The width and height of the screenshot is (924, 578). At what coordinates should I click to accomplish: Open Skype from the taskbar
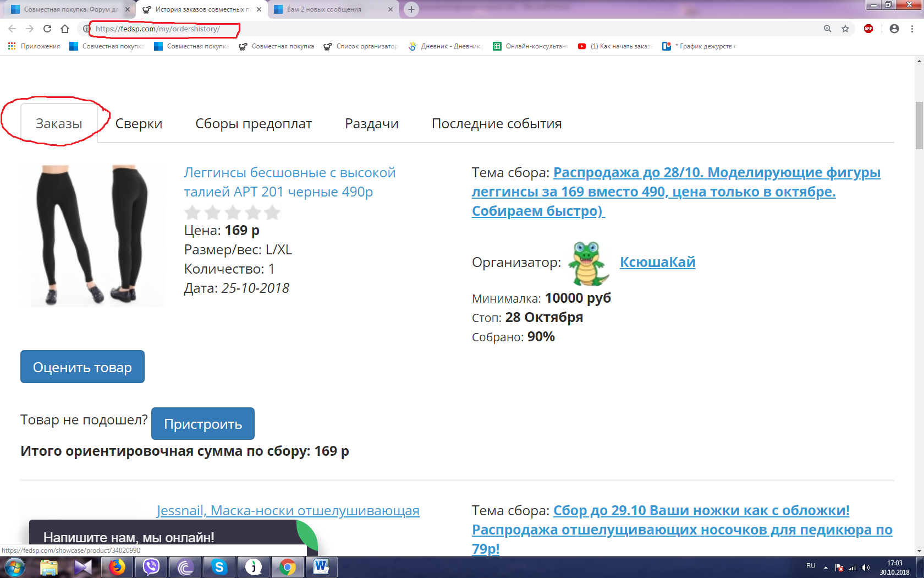pyautogui.click(x=219, y=567)
